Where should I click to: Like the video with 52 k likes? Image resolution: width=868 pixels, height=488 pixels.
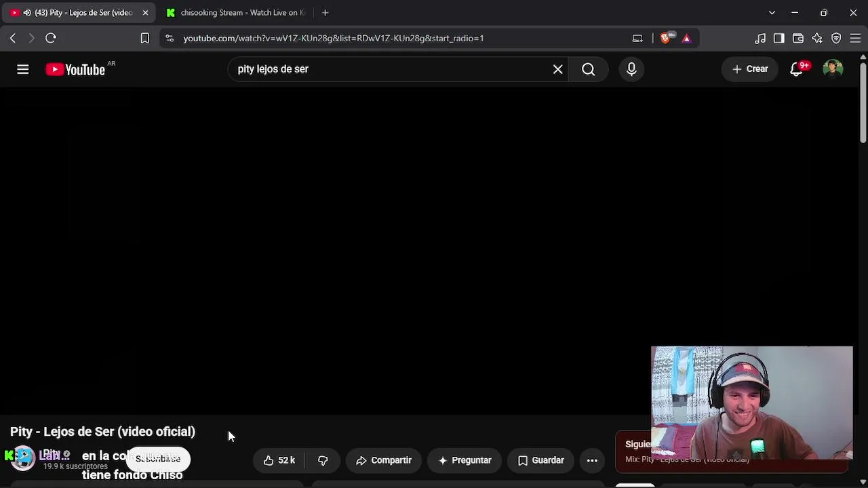point(279,460)
